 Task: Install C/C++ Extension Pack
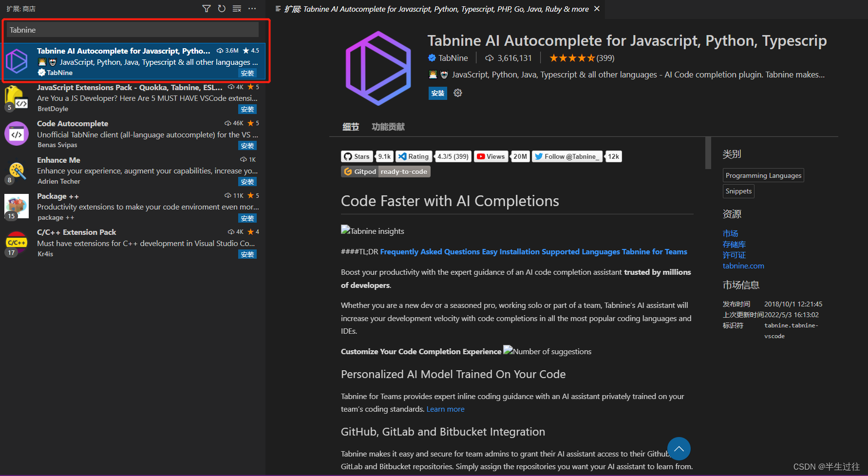[x=247, y=254]
